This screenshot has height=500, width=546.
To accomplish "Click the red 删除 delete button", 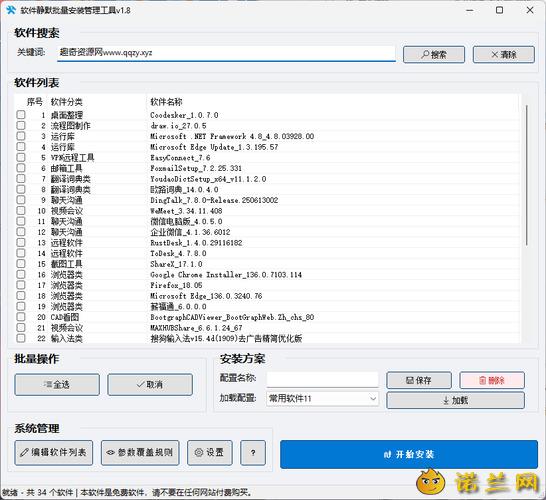I will click(492, 380).
